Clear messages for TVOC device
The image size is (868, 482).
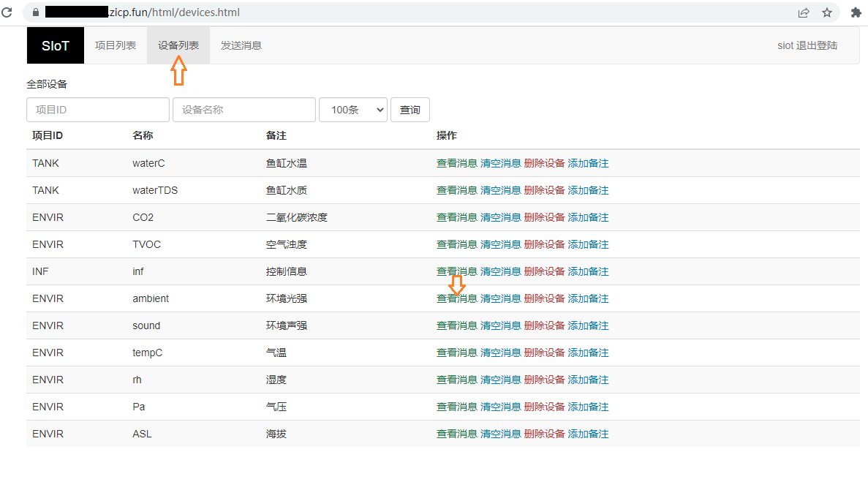[500, 244]
